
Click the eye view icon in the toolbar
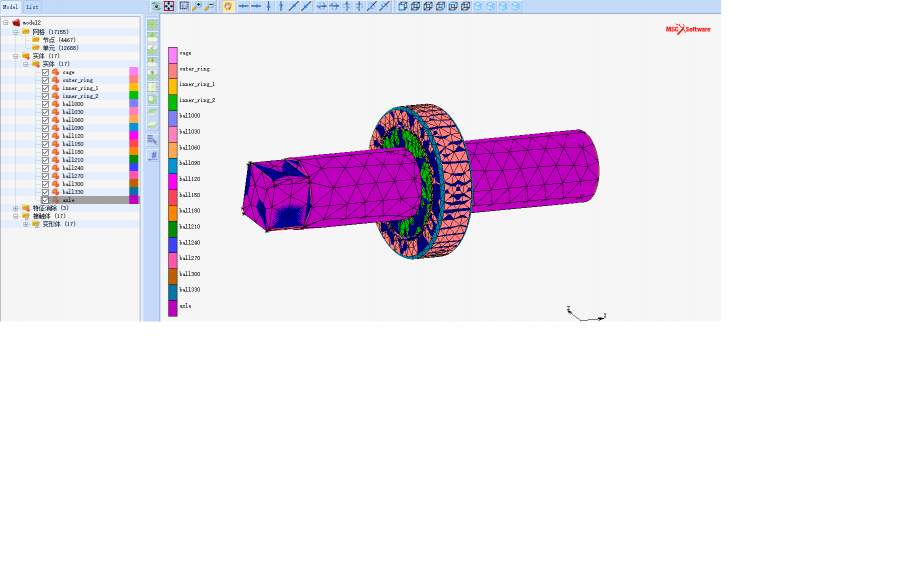(x=156, y=6)
